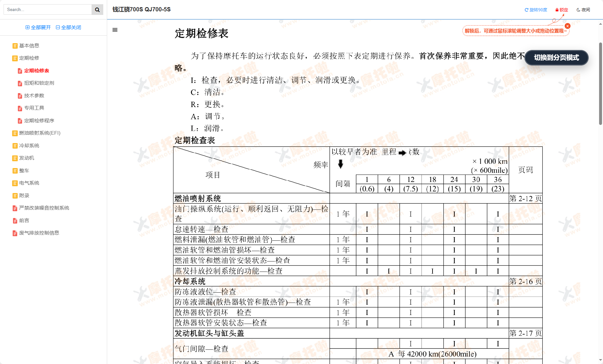
Task: Click the hamburger list icon above the document
Action: (x=115, y=30)
